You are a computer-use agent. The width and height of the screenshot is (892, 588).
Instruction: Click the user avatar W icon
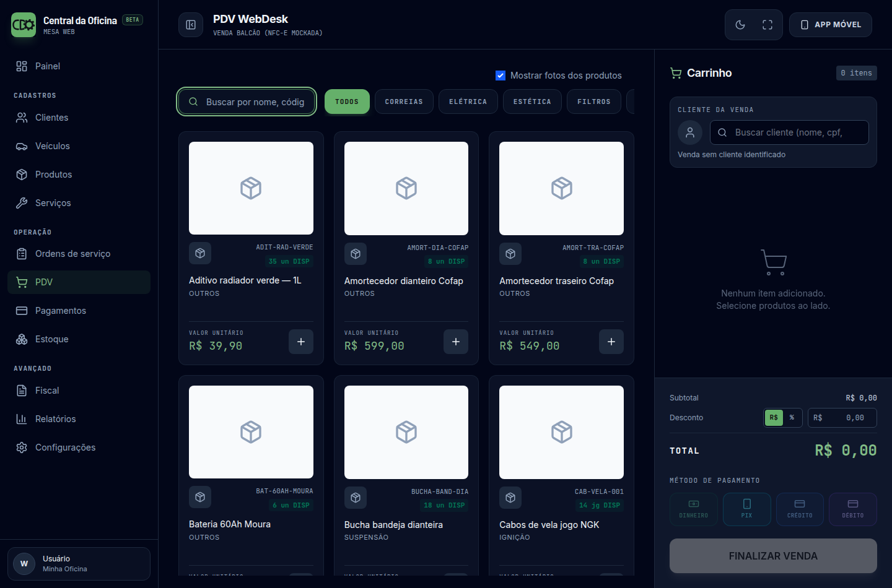click(x=24, y=563)
